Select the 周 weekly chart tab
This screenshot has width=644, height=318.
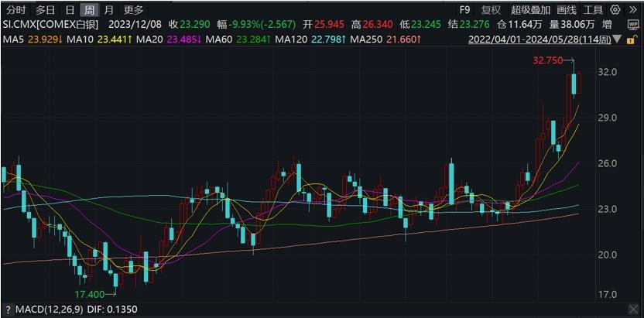click(89, 9)
